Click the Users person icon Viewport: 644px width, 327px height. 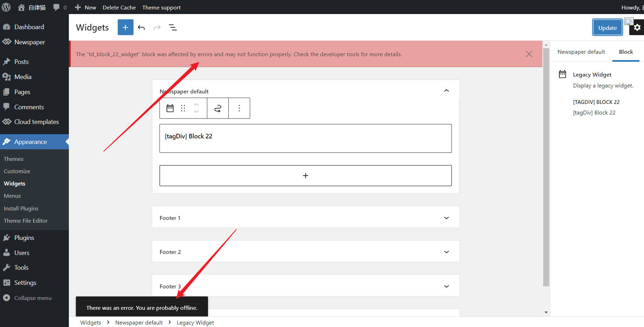pos(7,253)
